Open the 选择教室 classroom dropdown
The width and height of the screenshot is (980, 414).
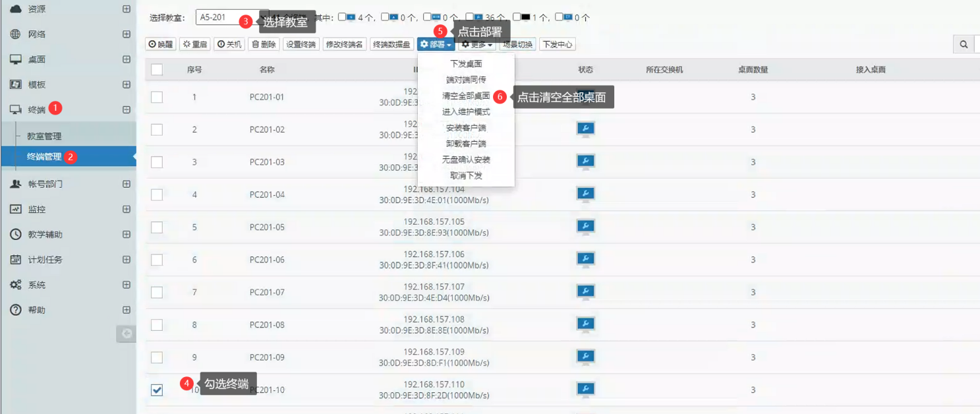[232, 17]
